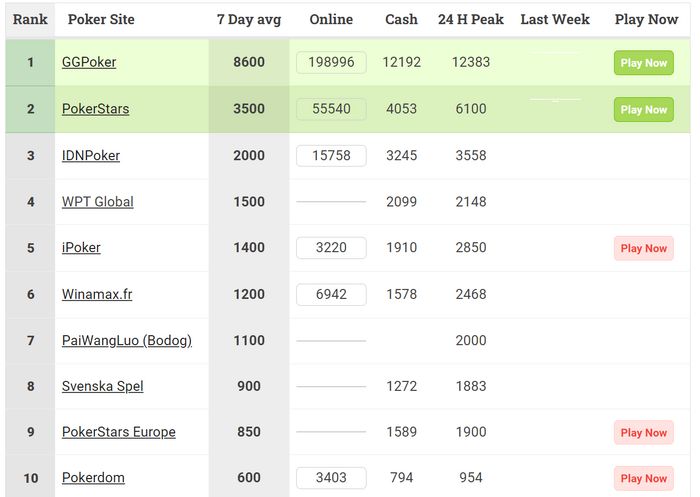
Task: Open the PokerStars site link
Action: click(x=96, y=109)
